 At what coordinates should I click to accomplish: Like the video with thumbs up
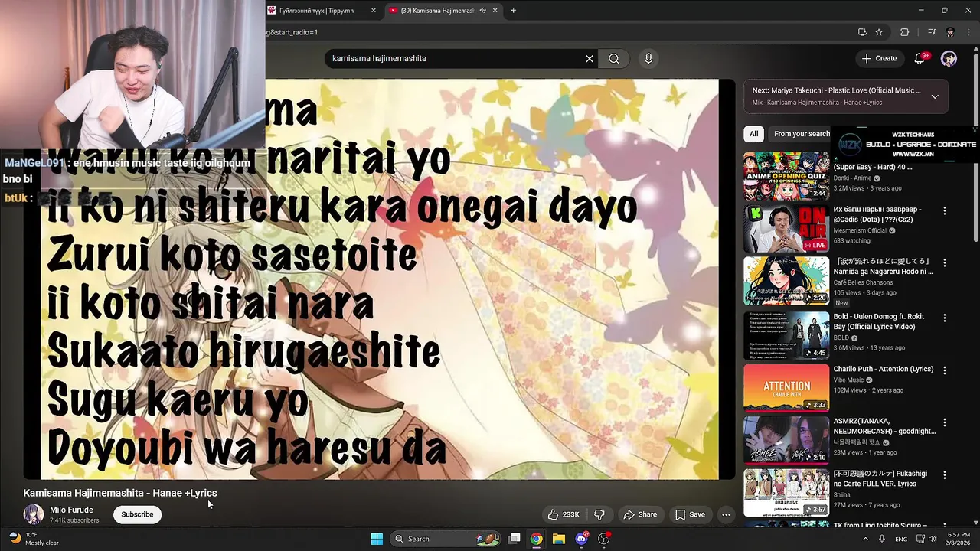pyautogui.click(x=563, y=514)
